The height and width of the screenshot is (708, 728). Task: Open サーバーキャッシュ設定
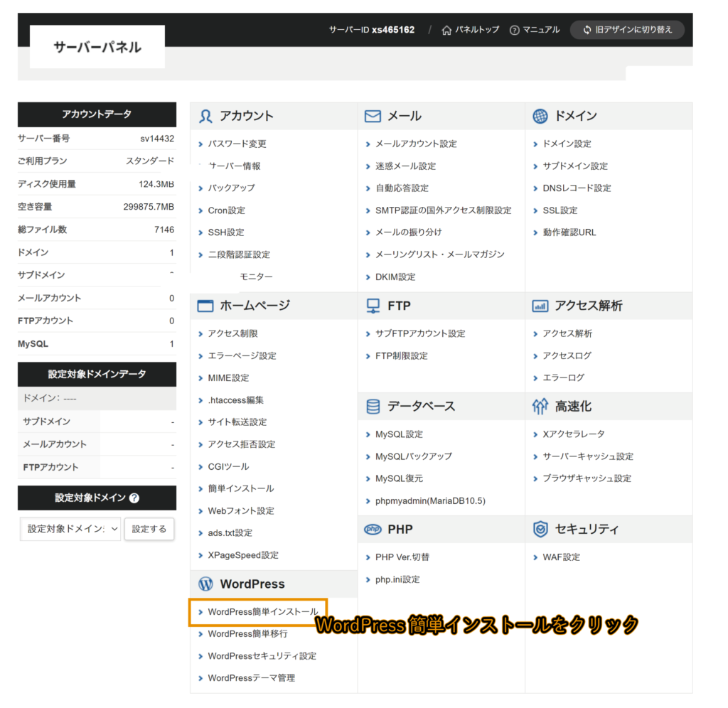pyautogui.click(x=588, y=456)
